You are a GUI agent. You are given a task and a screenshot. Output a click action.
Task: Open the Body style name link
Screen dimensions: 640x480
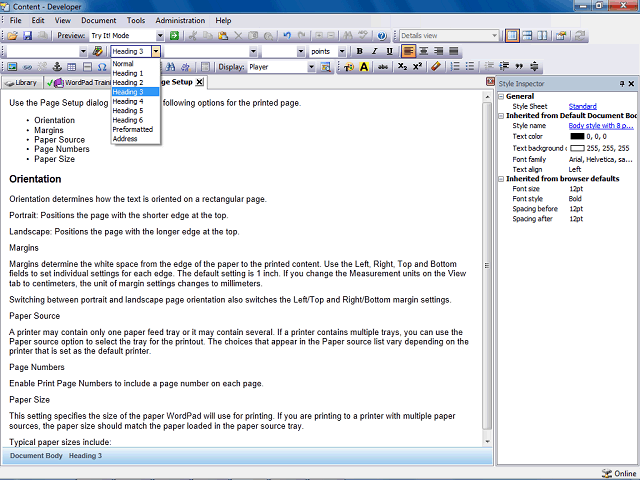[601, 126]
